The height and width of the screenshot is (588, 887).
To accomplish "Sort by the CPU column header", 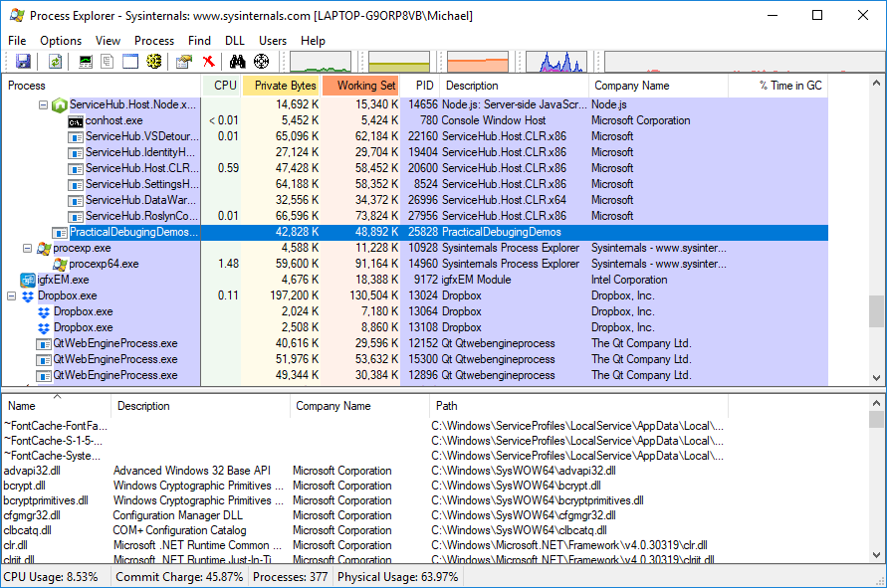I will click(221, 86).
